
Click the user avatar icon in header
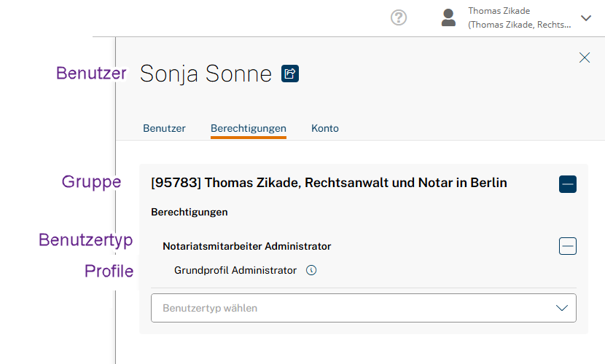tap(449, 17)
